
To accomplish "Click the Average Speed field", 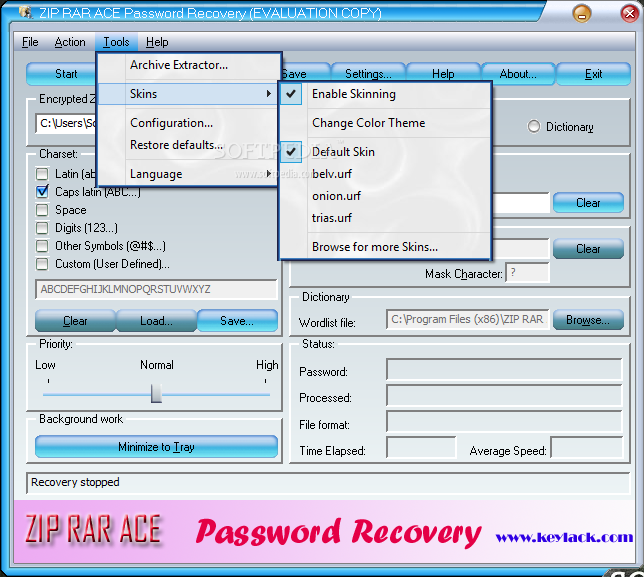I will (586, 448).
